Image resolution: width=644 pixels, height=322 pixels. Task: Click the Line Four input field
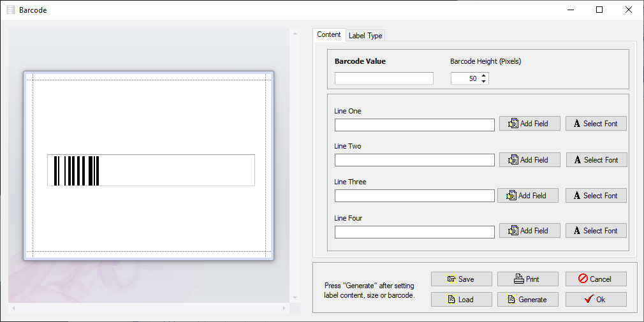point(414,232)
